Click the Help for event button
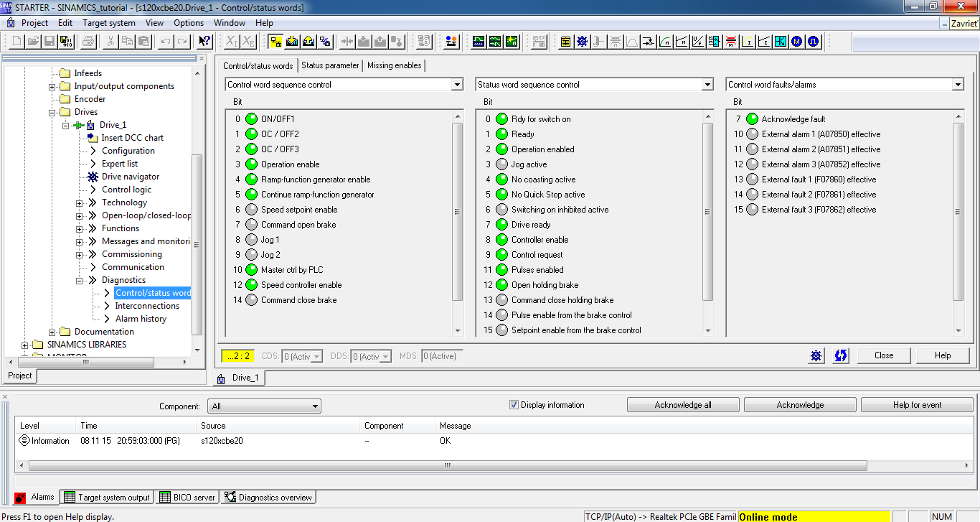Viewport: 980px width, 522px height. pos(917,405)
